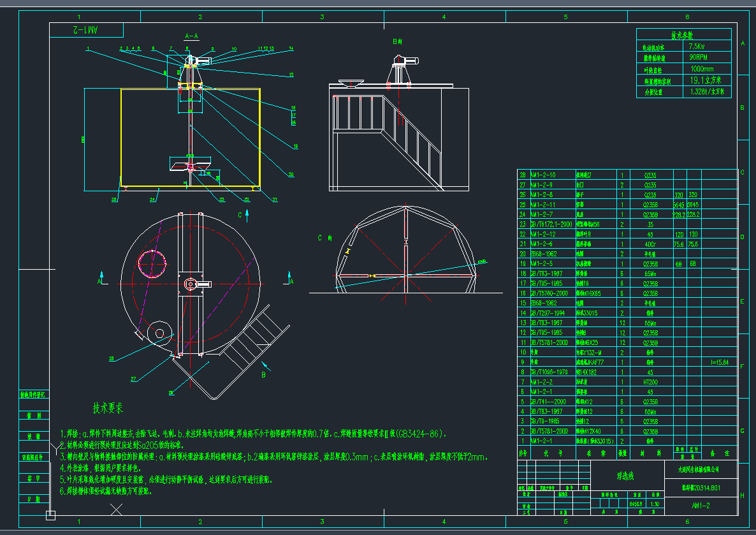Select part code AM1-2-5 in row 19
This screenshot has height=535, width=756.
tap(541, 263)
